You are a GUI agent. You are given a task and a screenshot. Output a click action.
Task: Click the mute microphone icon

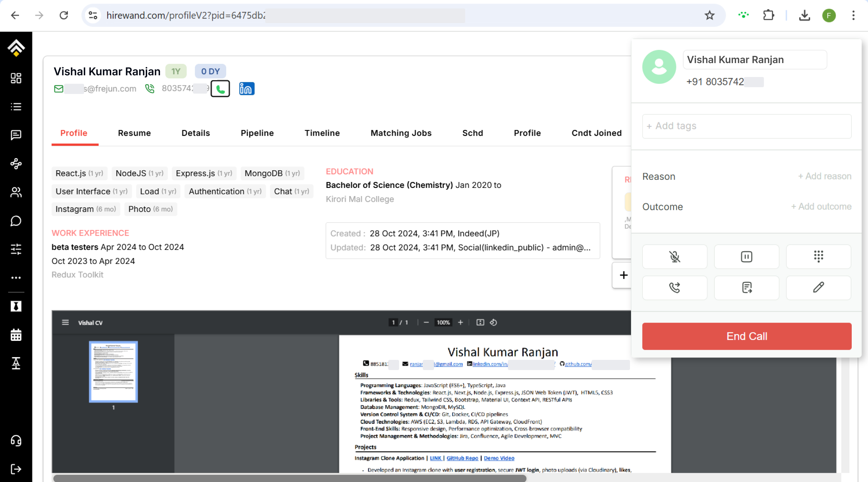click(x=675, y=256)
